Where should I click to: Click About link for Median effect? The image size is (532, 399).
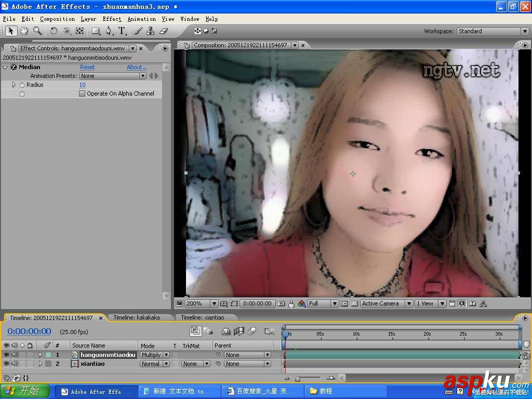click(x=137, y=67)
